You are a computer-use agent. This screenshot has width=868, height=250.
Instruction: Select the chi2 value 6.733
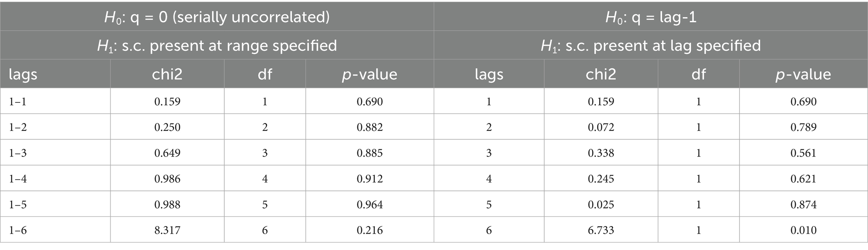[x=601, y=230]
